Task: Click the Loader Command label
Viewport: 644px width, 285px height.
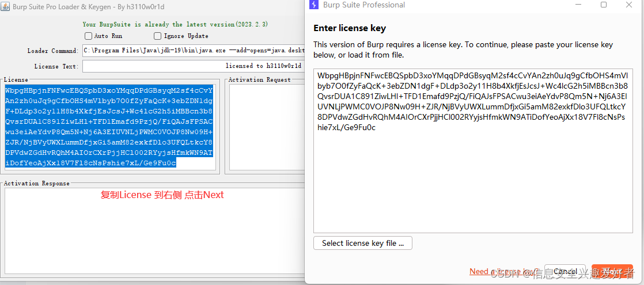Action: click(53, 51)
